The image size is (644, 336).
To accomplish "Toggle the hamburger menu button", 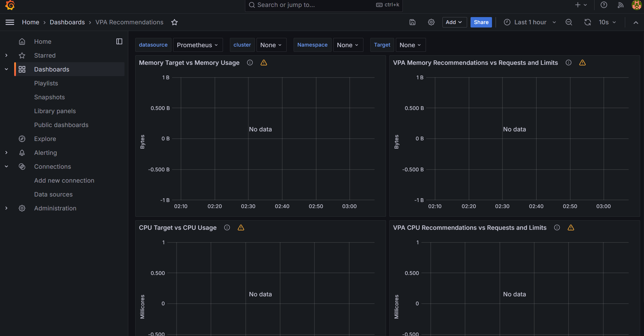I will pos(10,22).
